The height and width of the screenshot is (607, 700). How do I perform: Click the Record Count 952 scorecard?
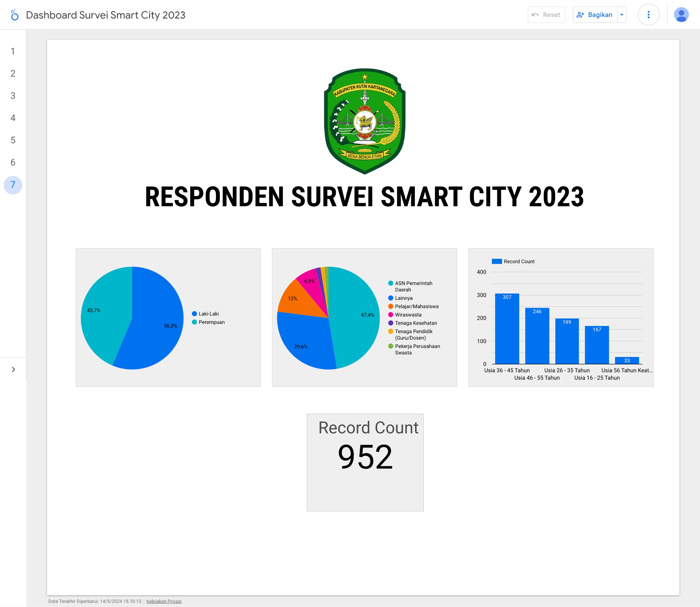point(365,462)
